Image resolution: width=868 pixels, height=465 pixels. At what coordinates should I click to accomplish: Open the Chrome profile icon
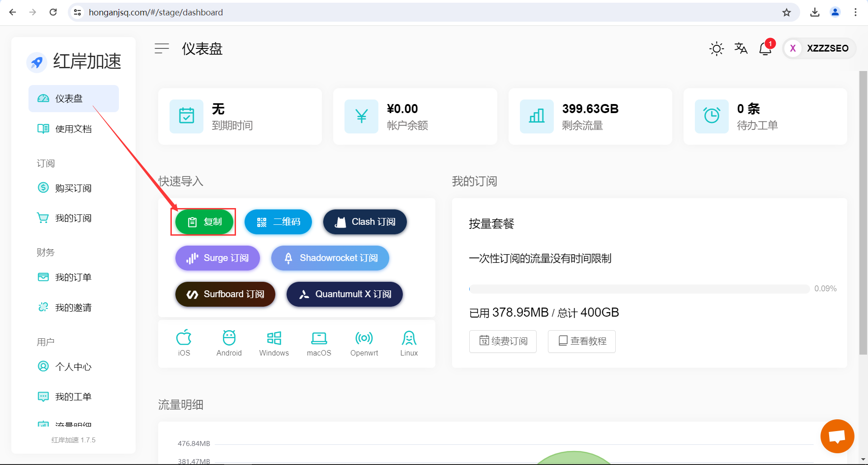835,12
